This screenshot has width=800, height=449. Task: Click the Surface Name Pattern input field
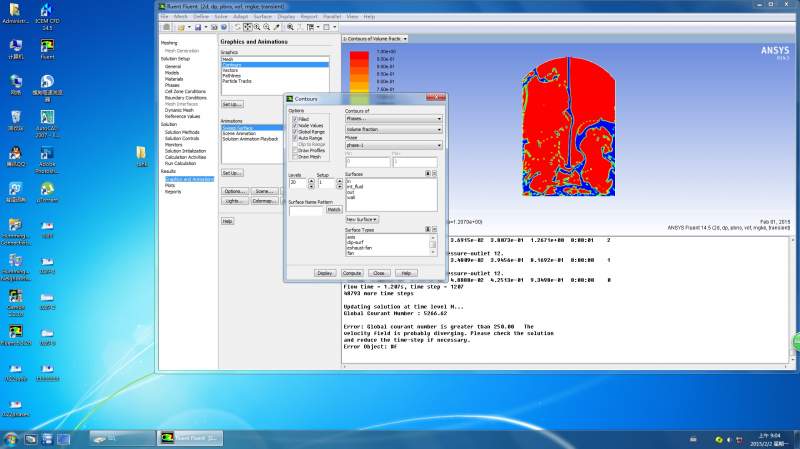306,210
